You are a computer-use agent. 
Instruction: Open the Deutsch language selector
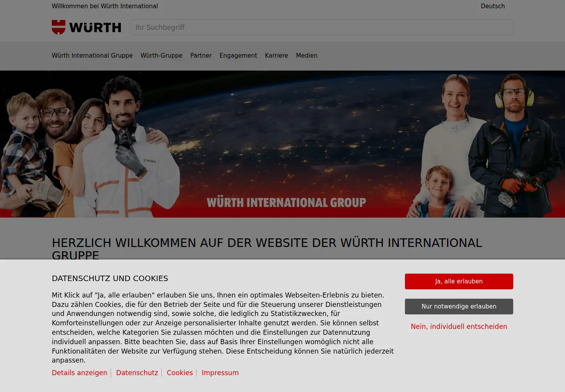493,6
